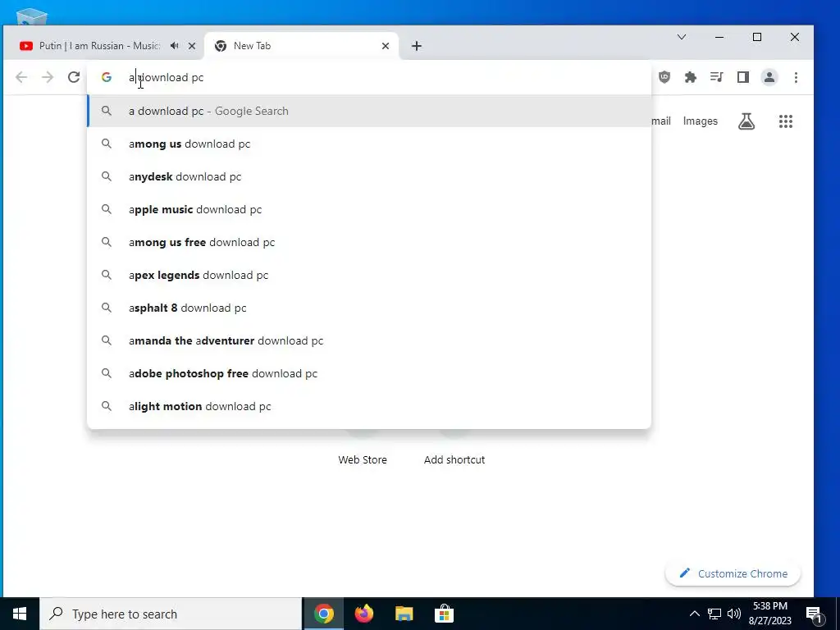Screen dimensions: 840x630
Task: Open the Images link
Action: point(701,121)
